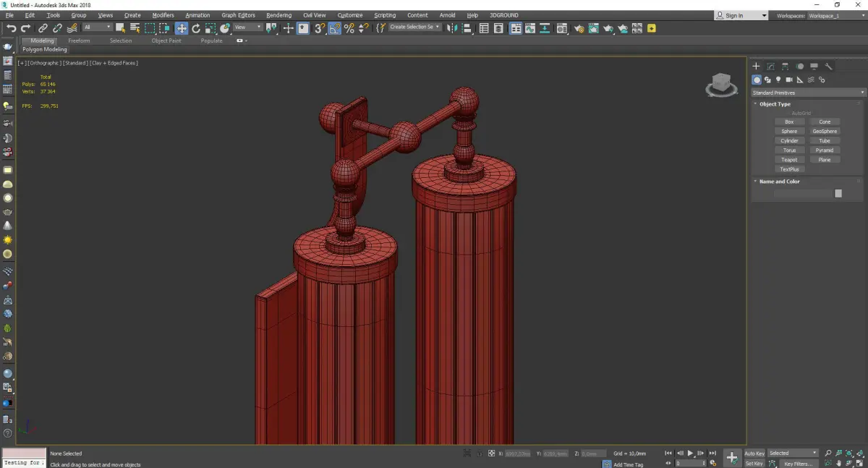The width and height of the screenshot is (868, 468).
Task: Click the Select and Place icon
Action: pos(225,28)
